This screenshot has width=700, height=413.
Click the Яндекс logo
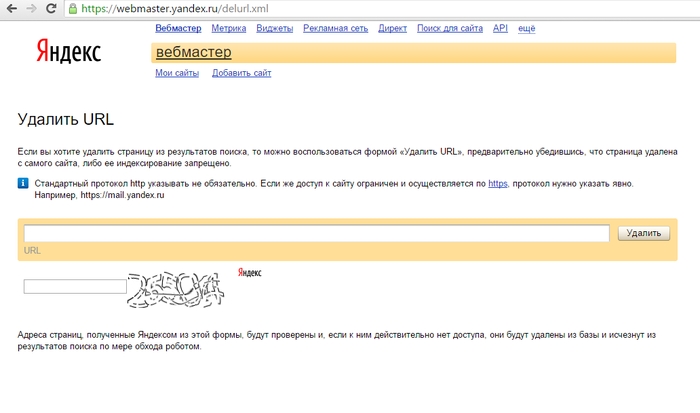pos(69,51)
